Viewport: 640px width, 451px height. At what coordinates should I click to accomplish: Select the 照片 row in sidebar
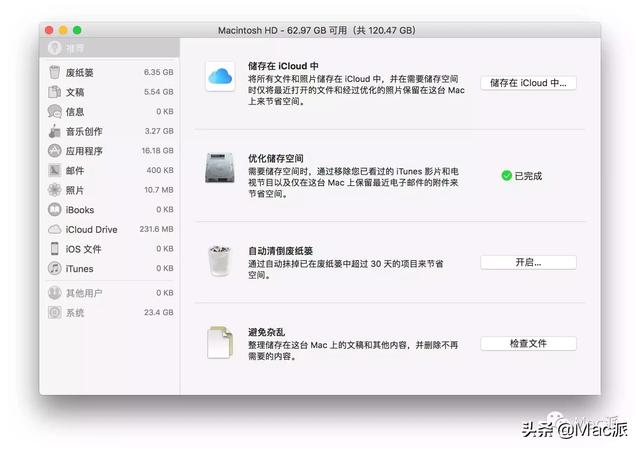tap(110, 190)
